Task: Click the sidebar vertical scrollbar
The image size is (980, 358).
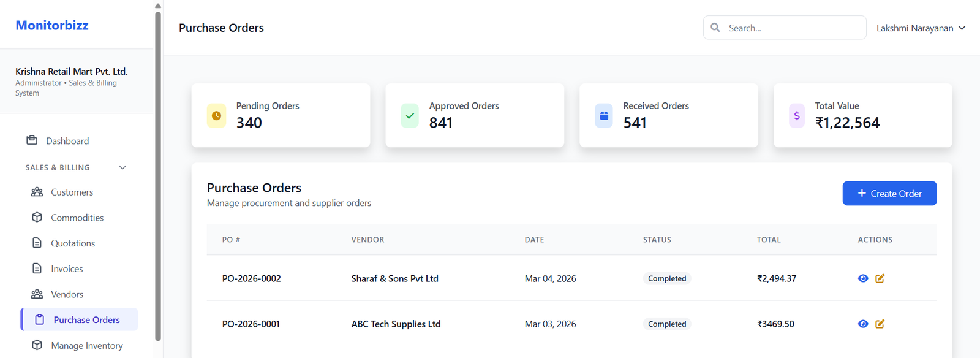Action: (x=158, y=178)
